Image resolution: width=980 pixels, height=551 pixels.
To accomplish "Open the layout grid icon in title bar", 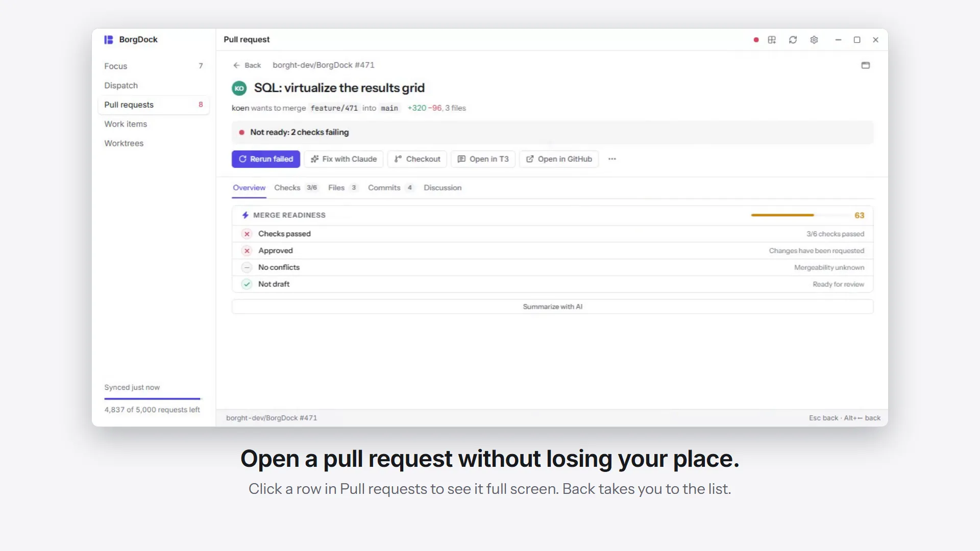I will tap(772, 40).
